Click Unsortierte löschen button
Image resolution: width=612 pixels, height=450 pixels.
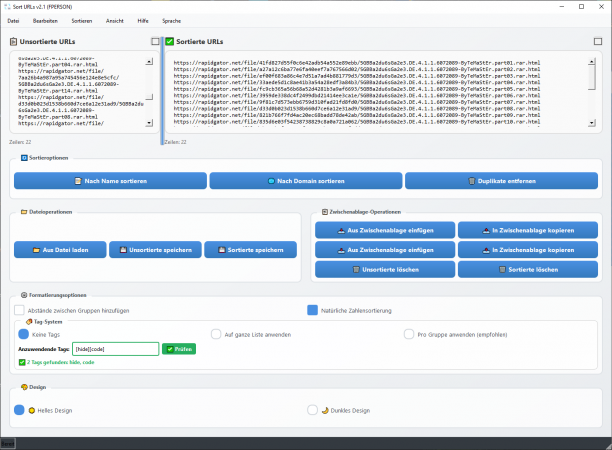pyautogui.click(x=385, y=269)
